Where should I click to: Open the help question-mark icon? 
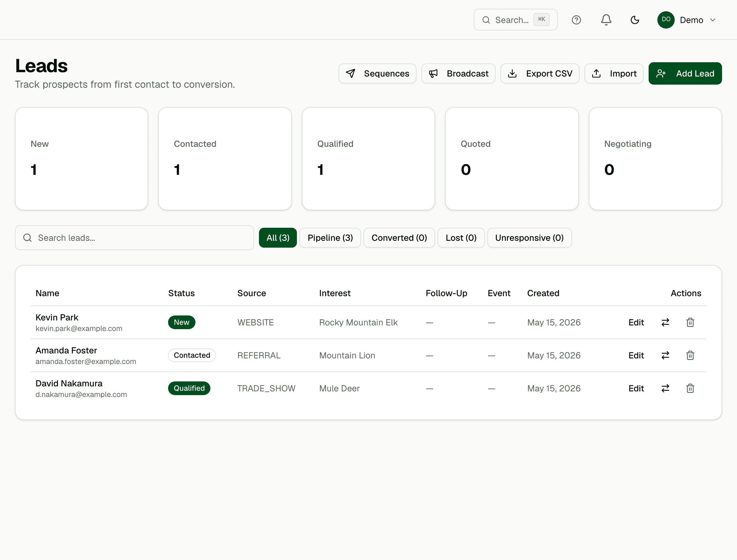(x=576, y=20)
